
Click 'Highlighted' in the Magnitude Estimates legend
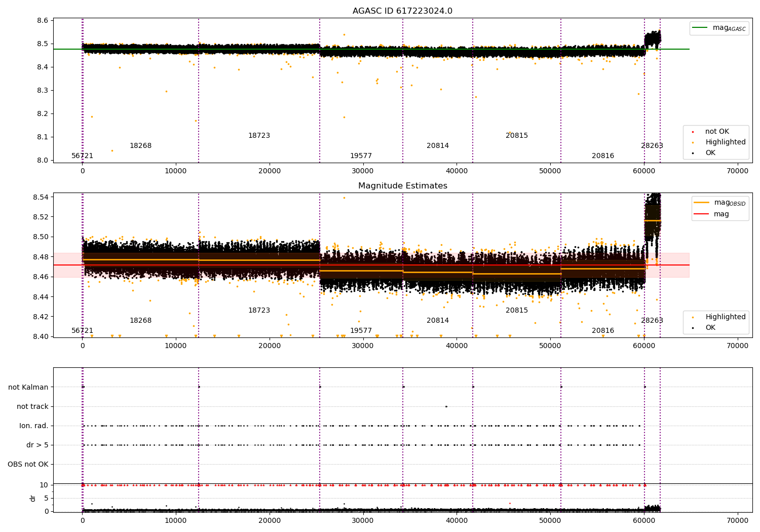click(726, 317)
